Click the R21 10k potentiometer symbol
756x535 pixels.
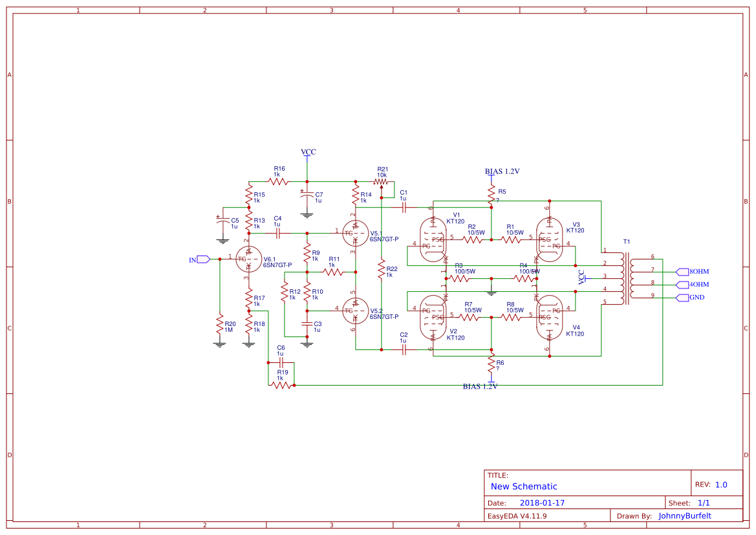point(381,182)
